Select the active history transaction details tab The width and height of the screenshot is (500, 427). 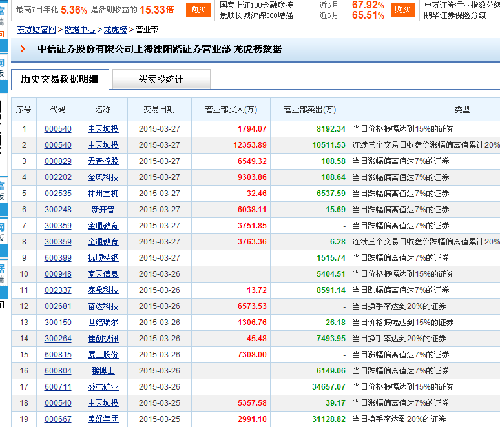click(60, 79)
